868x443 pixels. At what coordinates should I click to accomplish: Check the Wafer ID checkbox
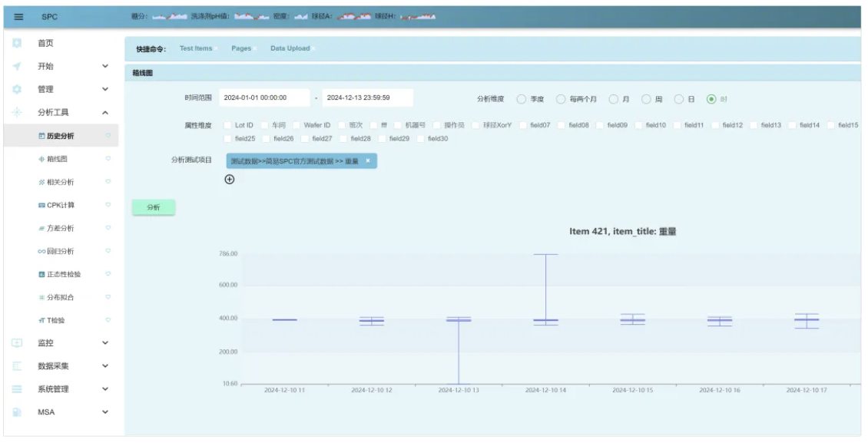point(297,126)
